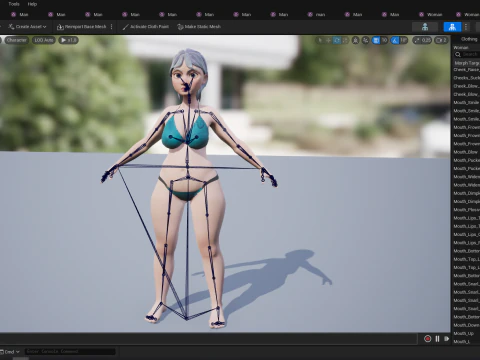Open the Cmd console dropdown
Viewport: 480px width, 360px height.
[x=10, y=351]
